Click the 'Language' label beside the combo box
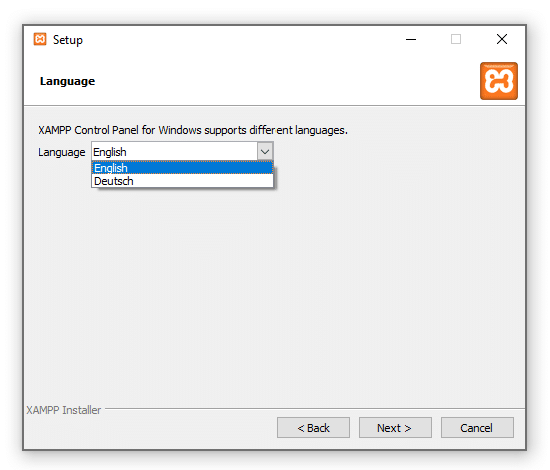The width and height of the screenshot is (550, 470). point(62,152)
